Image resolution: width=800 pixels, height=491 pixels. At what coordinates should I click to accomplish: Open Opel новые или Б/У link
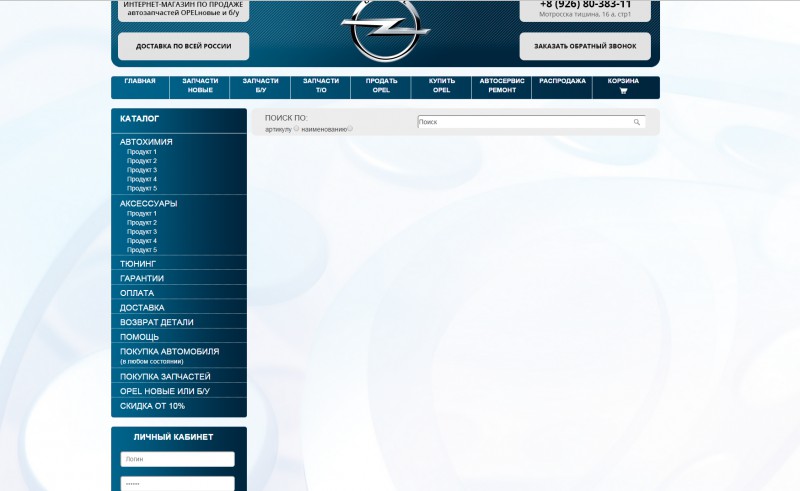(165, 391)
